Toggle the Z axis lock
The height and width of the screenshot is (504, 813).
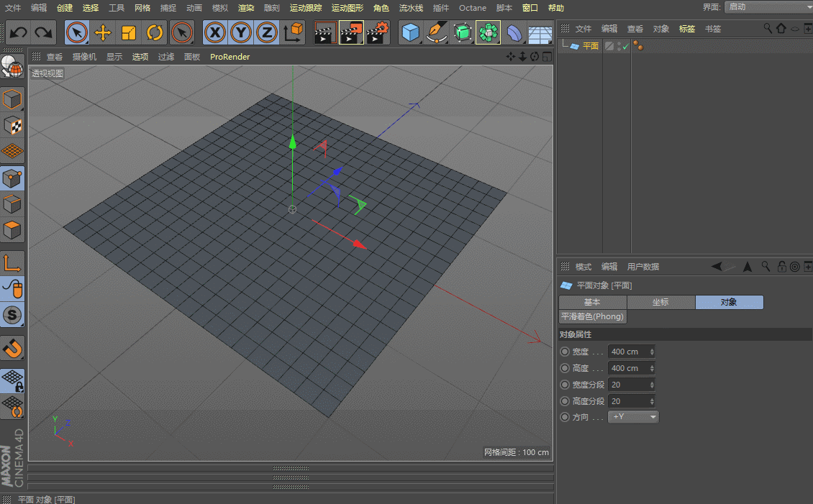pyautogui.click(x=267, y=33)
